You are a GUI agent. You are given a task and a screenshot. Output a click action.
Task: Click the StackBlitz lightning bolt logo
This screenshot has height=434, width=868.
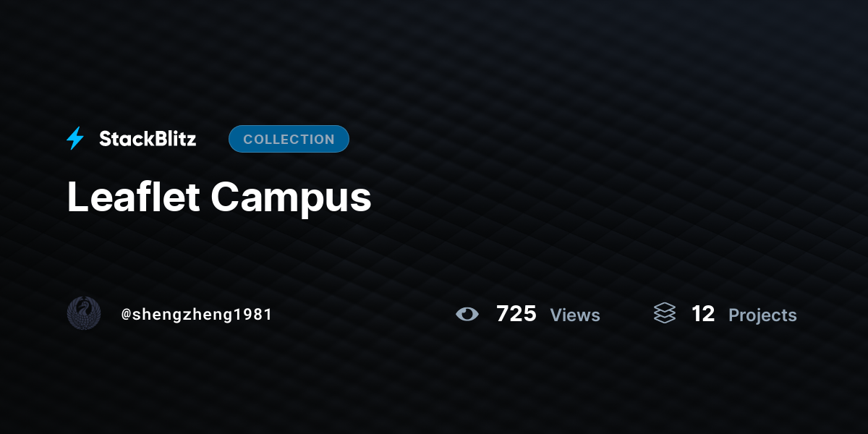coord(75,139)
